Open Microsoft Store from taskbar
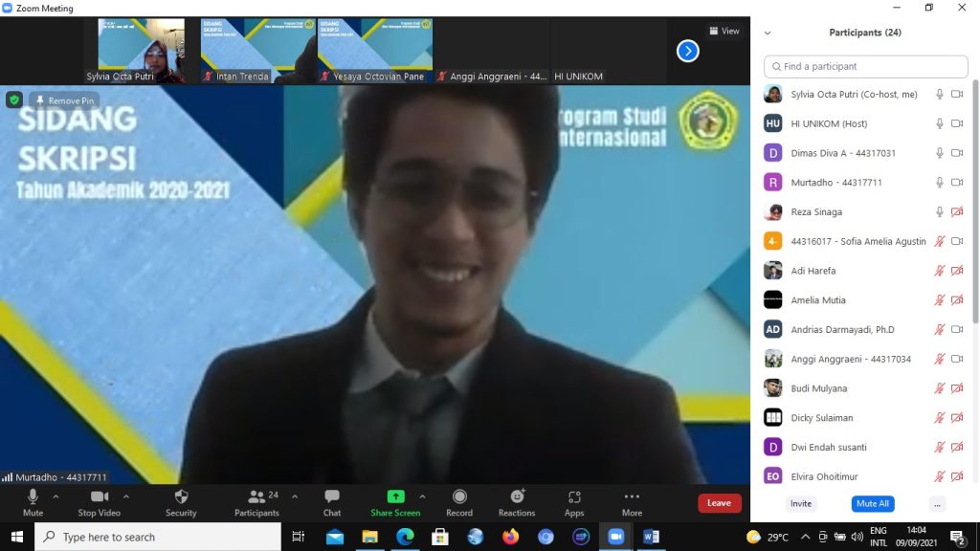980x551 pixels. 440,537
